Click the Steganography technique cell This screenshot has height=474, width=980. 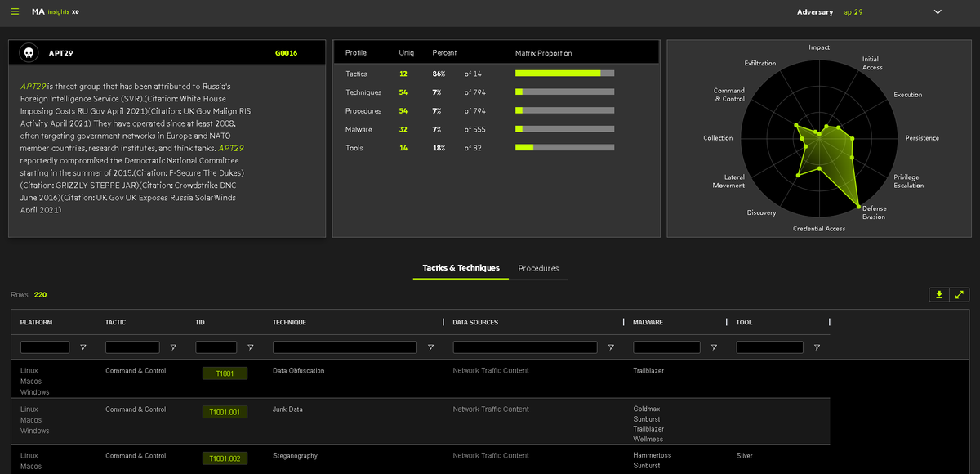[x=295, y=455]
